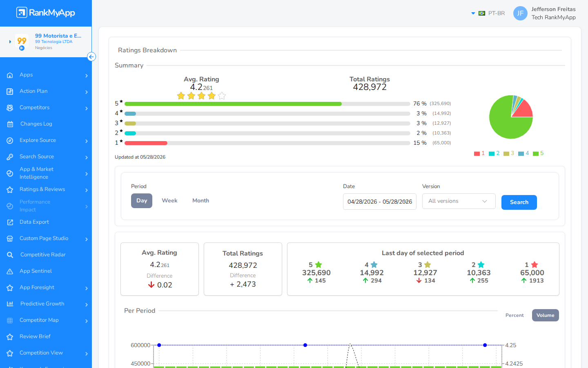Click the Action Plan clipboard icon
This screenshot has width=588, height=368.
(10, 92)
